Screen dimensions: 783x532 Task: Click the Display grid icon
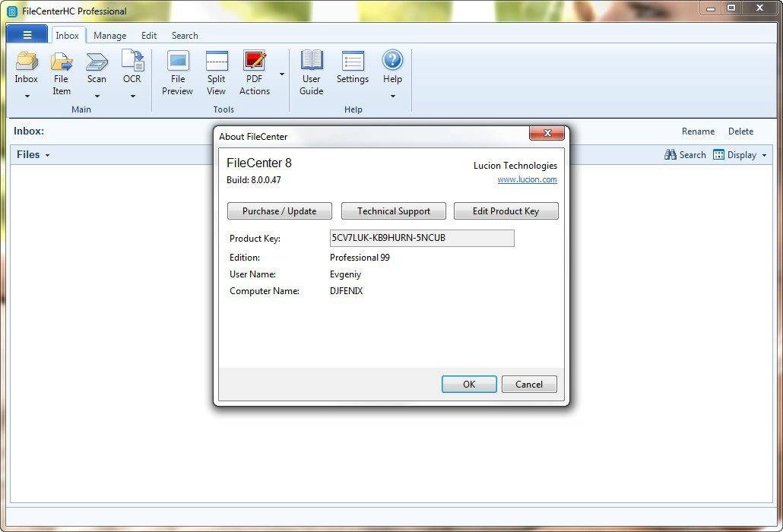(x=718, y=155)
